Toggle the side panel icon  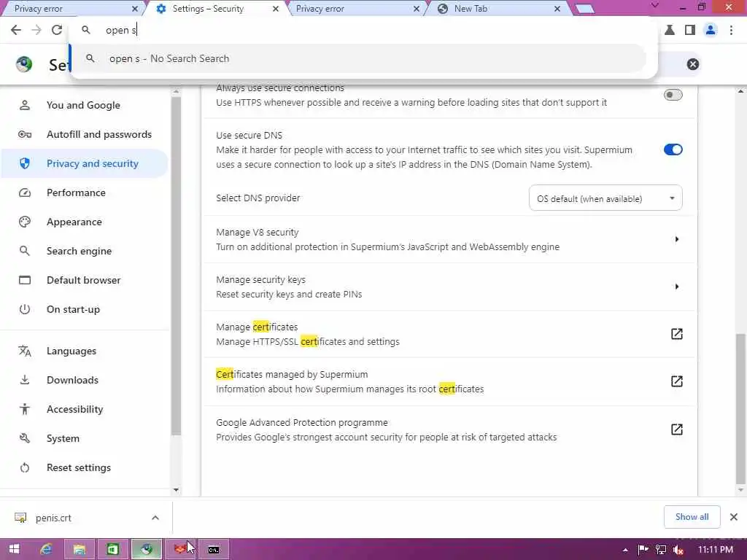[x=689, y=30]
